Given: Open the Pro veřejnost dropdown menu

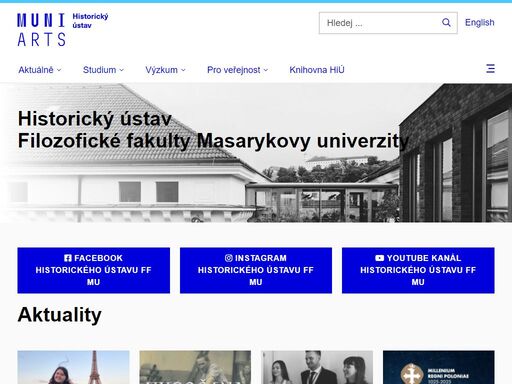Looking at the screenshot, I should [x=237, y=70].
